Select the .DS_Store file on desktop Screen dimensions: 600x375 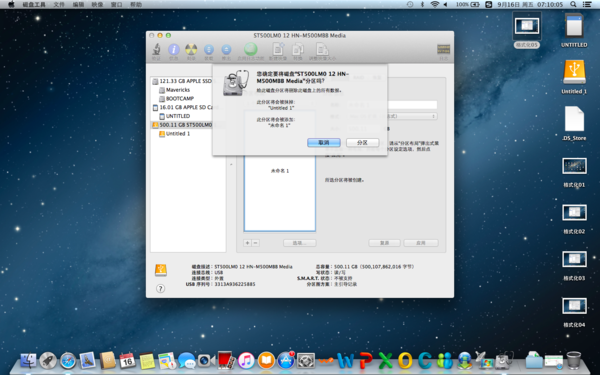[574, 124]
